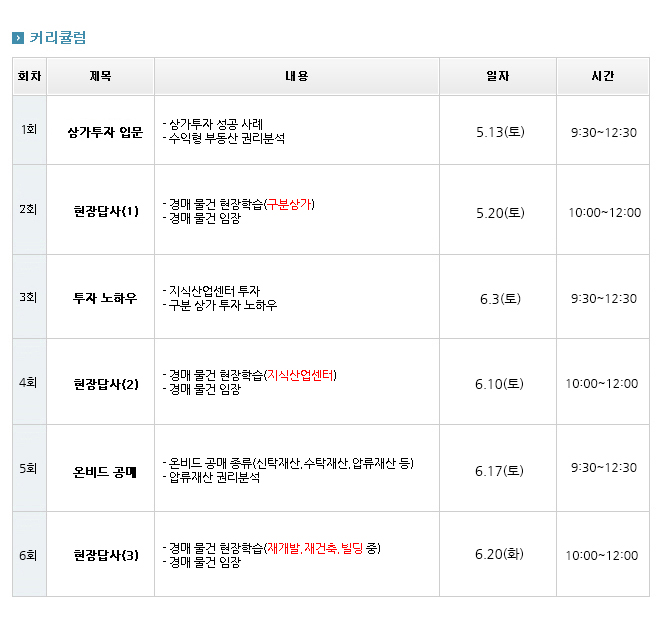Click the 시간 column header
Screen dimensions: 663x628
[602, 76]
